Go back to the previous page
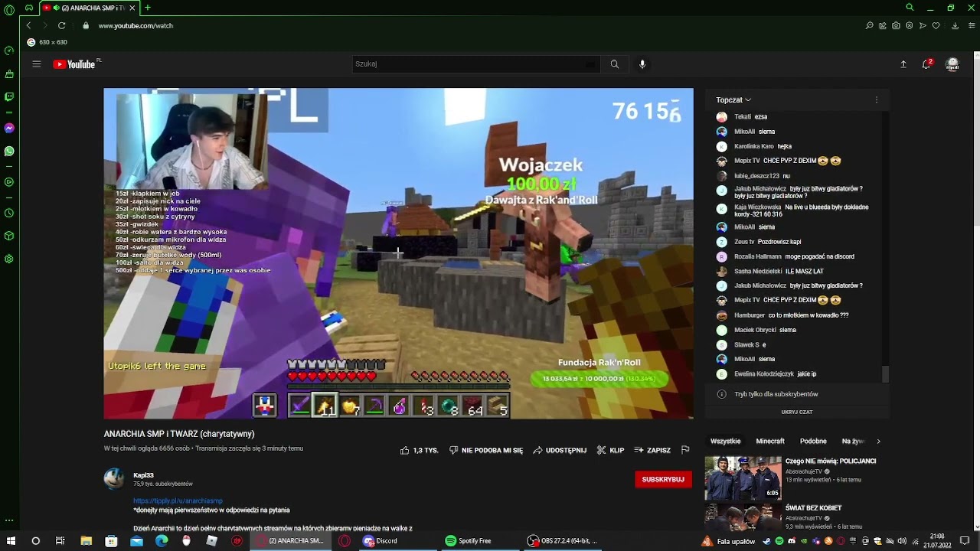 pyautogui.click(x=28, y=25)
